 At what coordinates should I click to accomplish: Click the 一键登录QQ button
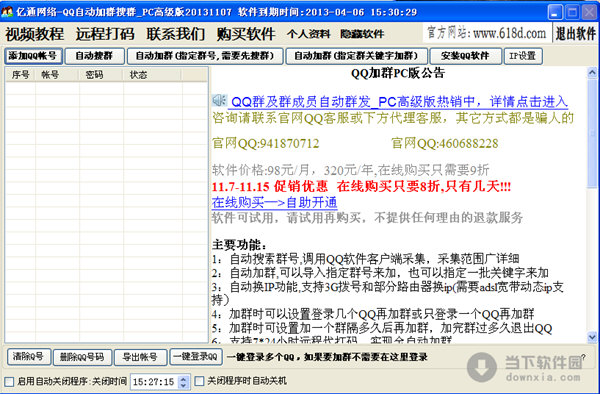[196, 357]
